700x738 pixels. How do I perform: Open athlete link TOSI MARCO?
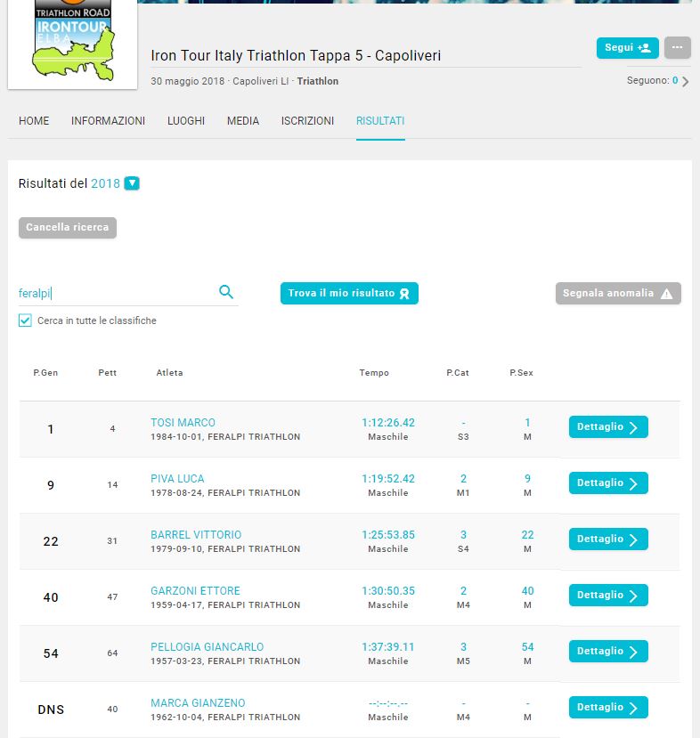coord(183,423)
